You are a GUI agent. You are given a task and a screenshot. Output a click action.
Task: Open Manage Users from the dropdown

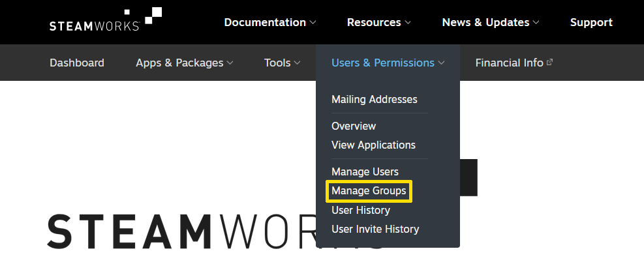365,171
